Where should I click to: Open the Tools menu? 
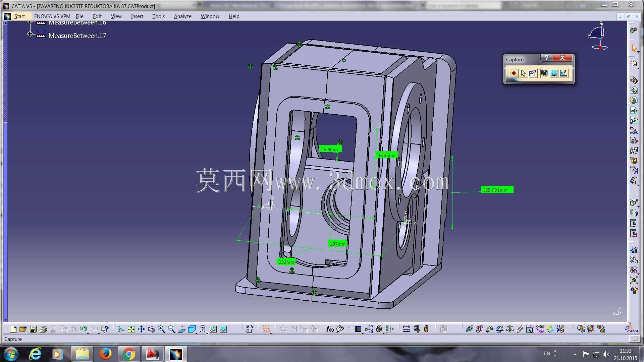pyautogui.click(x=159, y=16)
